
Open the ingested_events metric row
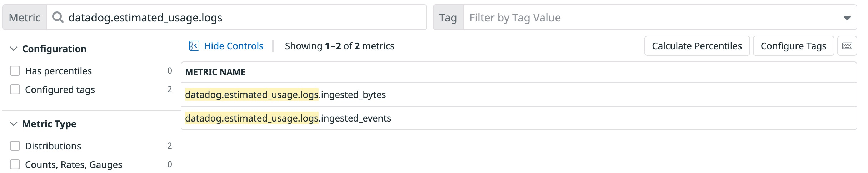519,118
